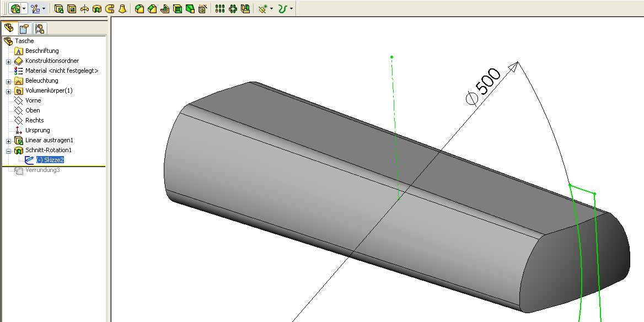This screenshot has height=322, width=644.
Task: Open the Curves dropdown arrow
Action: pyautogui.click(x=291, y=9)
